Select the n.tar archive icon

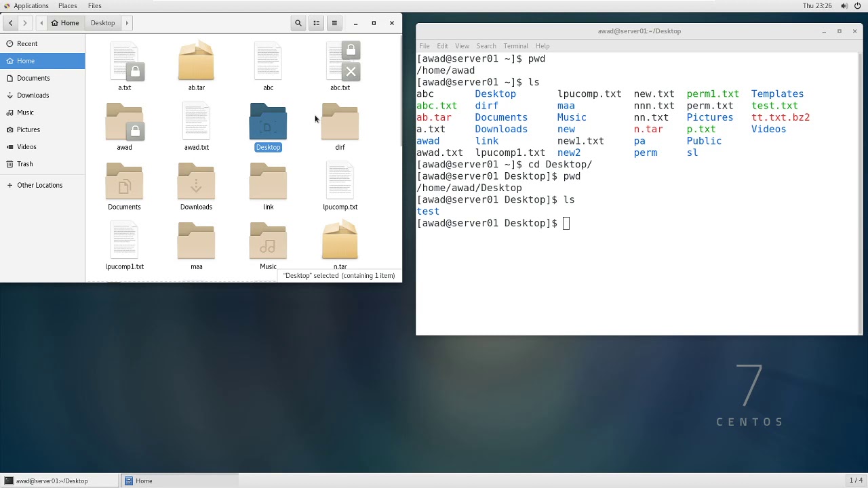340,241
